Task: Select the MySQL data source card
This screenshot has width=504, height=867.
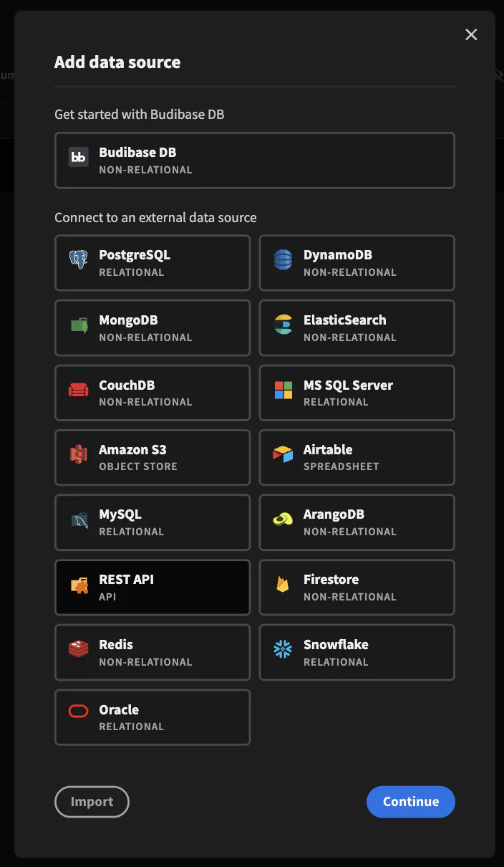Action: (152, 522)
